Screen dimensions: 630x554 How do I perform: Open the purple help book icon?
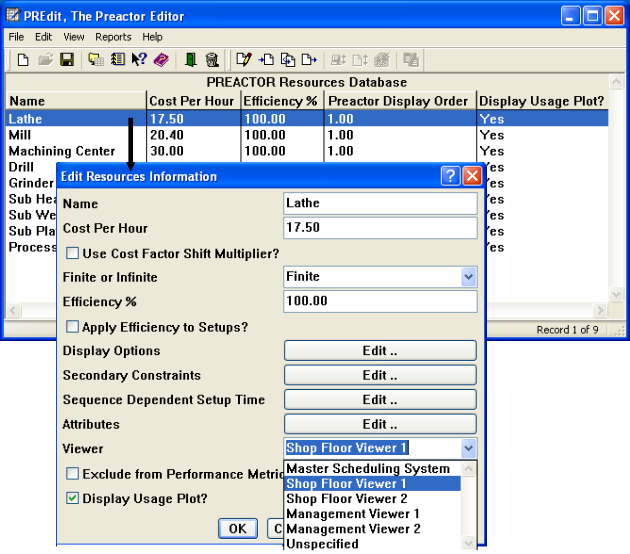(x=161, y=60)
